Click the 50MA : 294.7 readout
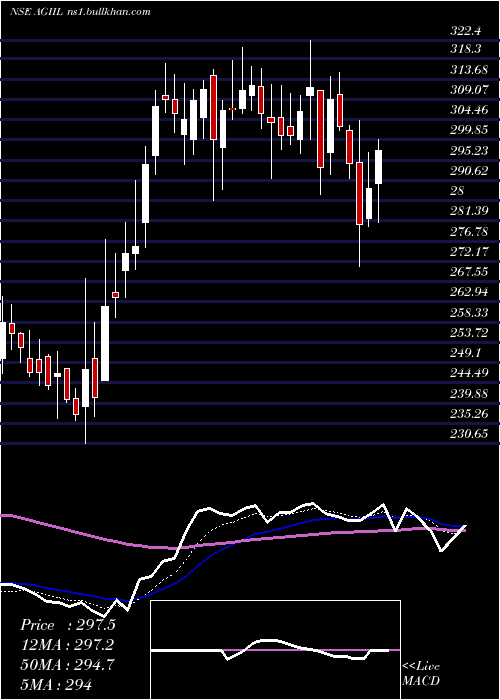Viewport: 500px width, 700px height. pos(67,664)
